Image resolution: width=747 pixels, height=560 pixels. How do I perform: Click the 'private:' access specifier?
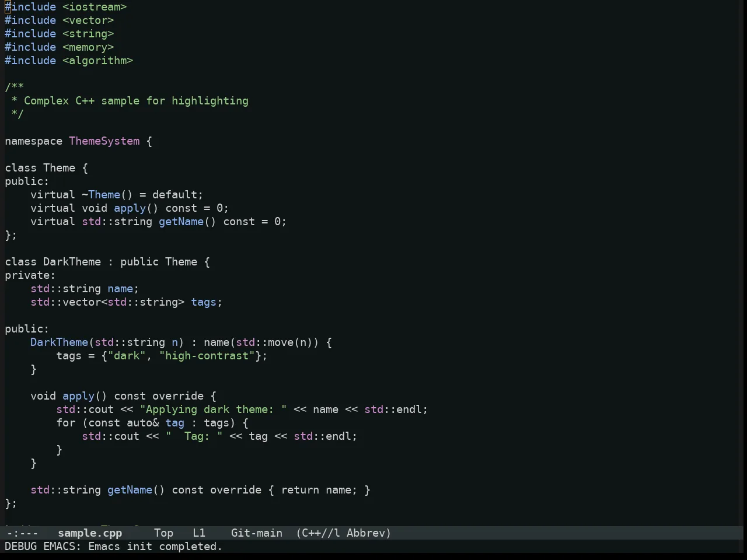tap(30, 275)
